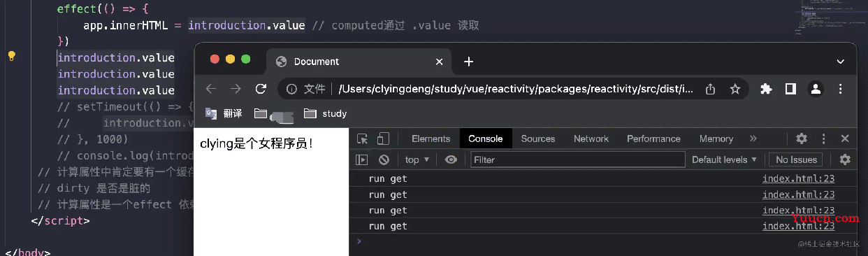Open DevTools customize three-dot menu
The width and height of the screenshot is (868, 256).
pos(824,138)
